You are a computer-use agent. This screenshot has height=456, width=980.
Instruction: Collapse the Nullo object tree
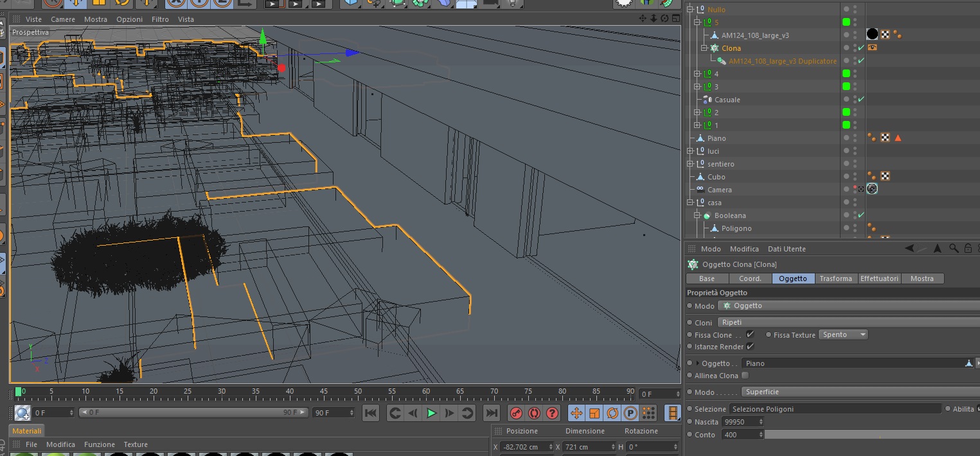[690, 9]
